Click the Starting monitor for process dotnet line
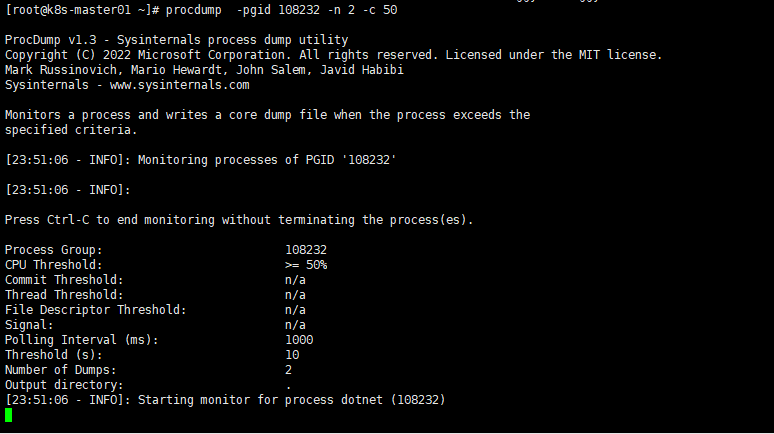This screenshot has height=434, width=774. pyautogui.click(x=225, y=400)
